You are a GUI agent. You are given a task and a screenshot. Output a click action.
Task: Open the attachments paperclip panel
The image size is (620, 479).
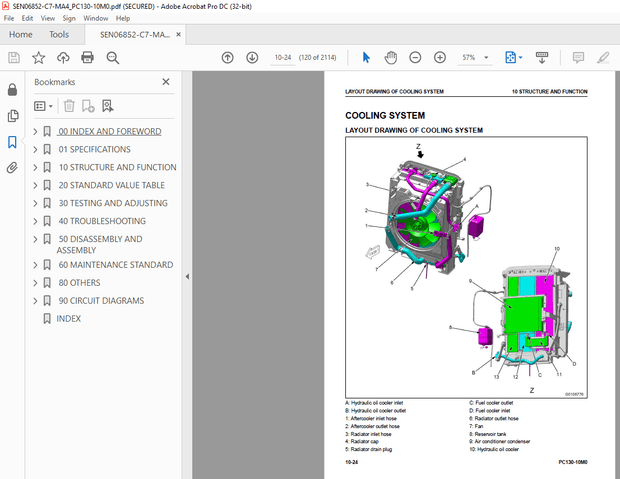12,168
